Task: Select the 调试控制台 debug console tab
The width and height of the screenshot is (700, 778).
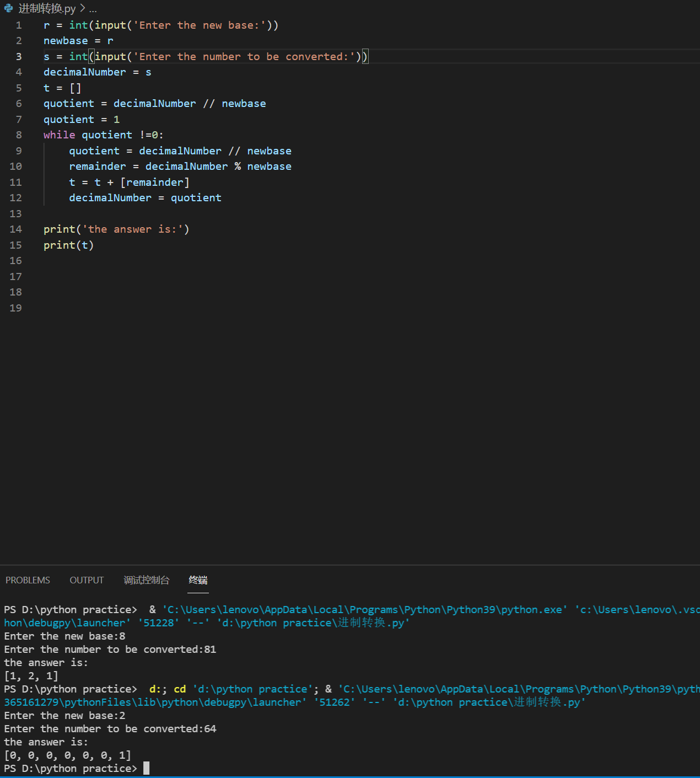Action: point(146,580)
